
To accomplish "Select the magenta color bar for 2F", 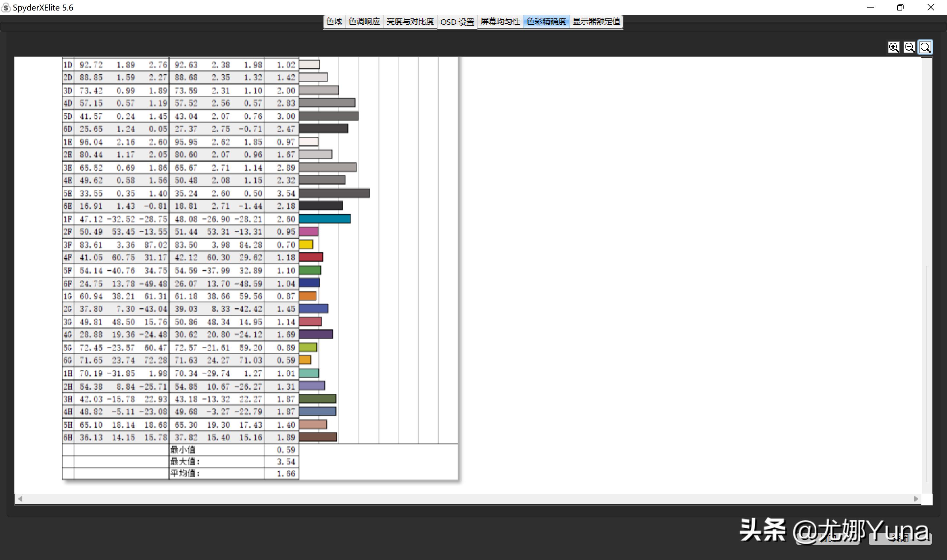I will point(308,231).
